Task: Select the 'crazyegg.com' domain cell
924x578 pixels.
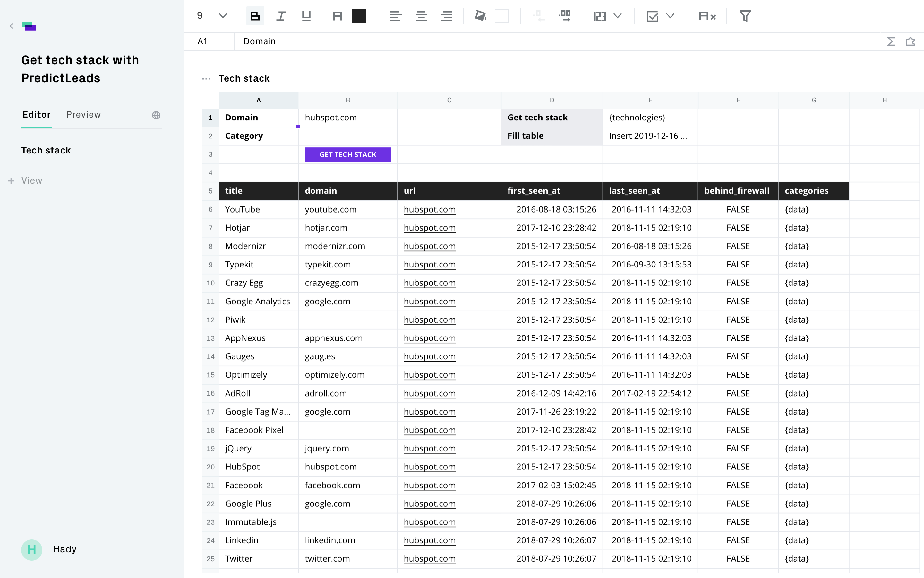Action: [x=348, y=283]
